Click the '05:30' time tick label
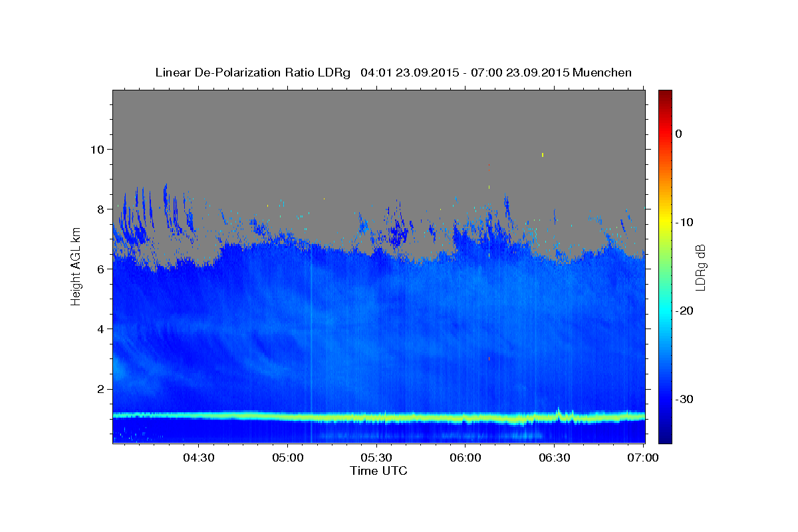Image resolution: width=798 pixels, height=532 pixels. pyautogui.click(x=376, y=458)
